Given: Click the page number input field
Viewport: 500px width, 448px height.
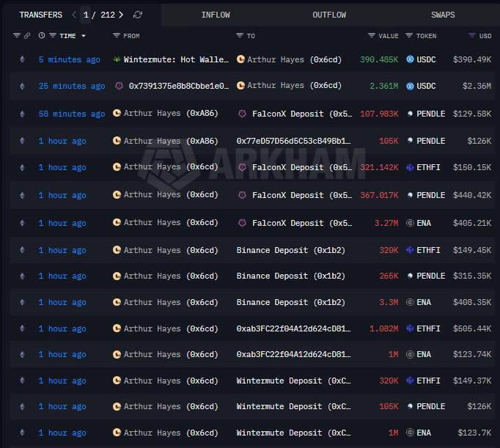Looking at the screenshot, I should click(87, 15).
